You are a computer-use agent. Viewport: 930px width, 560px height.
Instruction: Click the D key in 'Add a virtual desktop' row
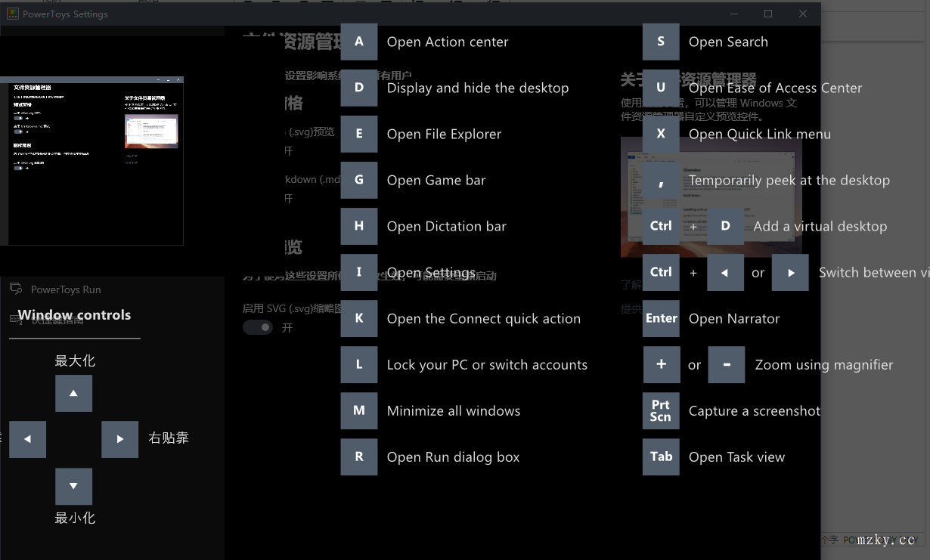[726, 226]
